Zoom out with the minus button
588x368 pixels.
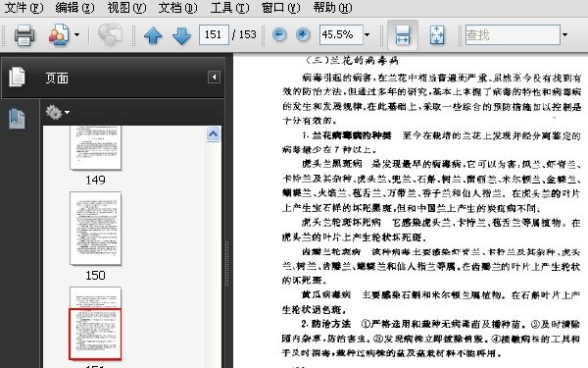point(279,35)
